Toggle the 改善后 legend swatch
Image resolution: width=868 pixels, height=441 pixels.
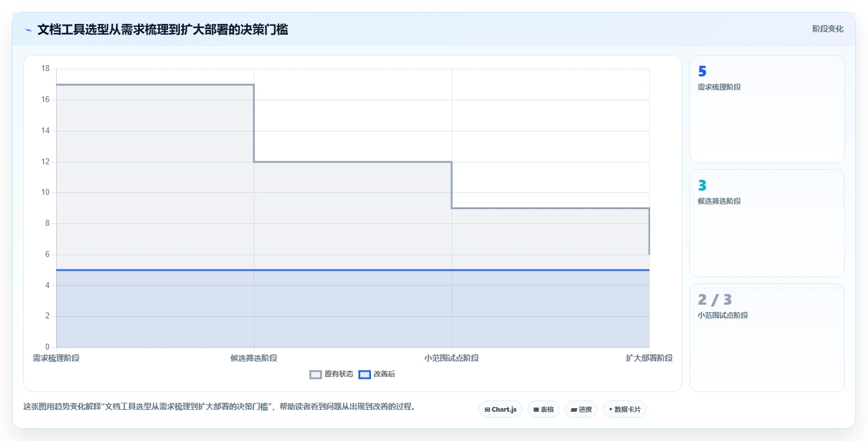[364, 375]
